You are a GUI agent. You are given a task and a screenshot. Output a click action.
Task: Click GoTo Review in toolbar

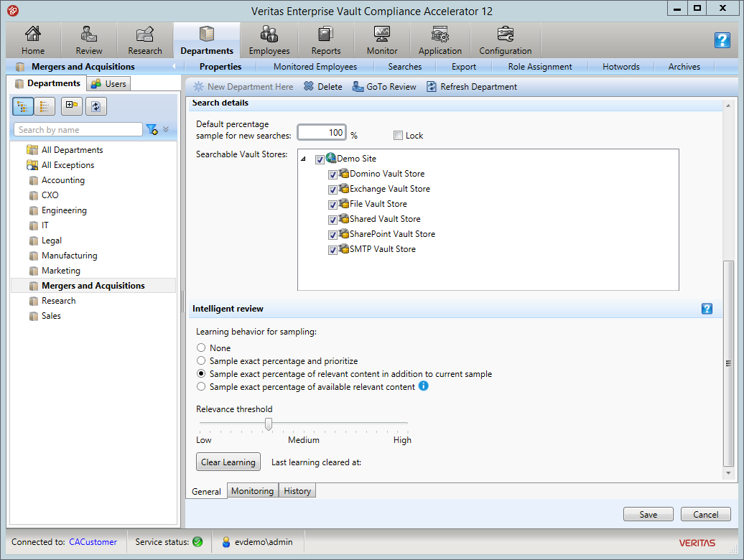tap(384, 87)
